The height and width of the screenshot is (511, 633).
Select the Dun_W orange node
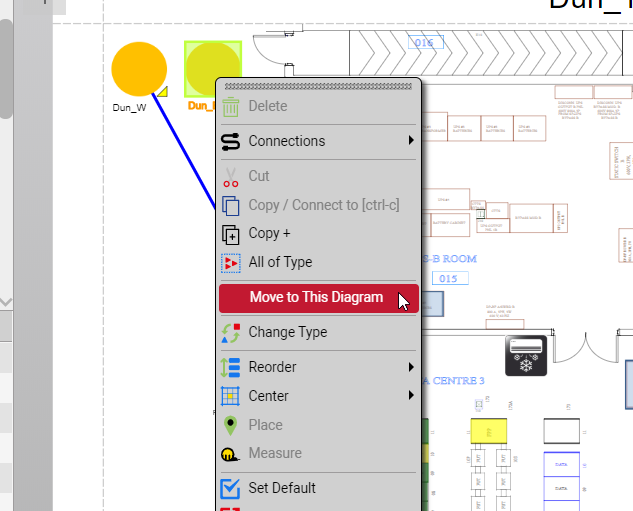(x=139, y=69)
